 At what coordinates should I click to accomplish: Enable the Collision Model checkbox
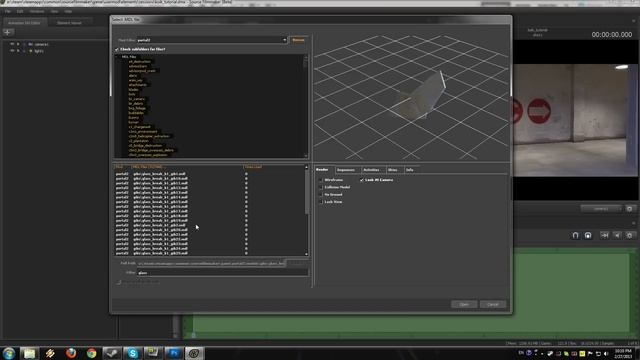tap(321, 187)
